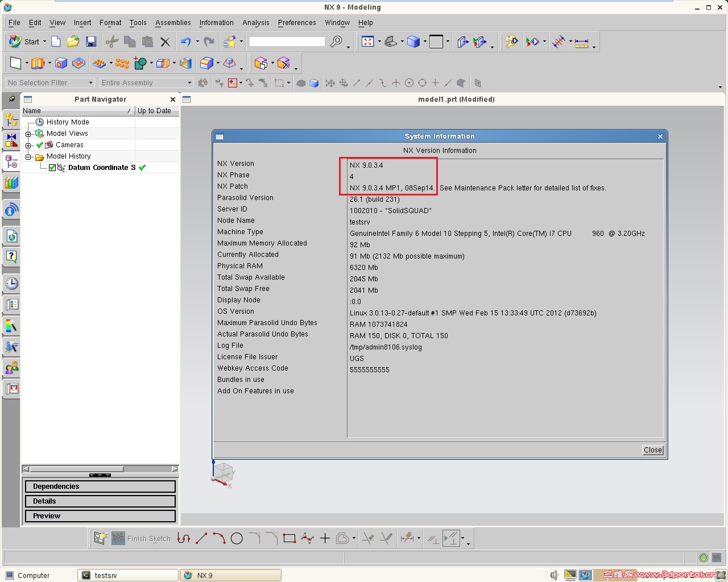The image size is (728, 582).
Task: Select the Line sketch tool
Action: click(201, 538)
